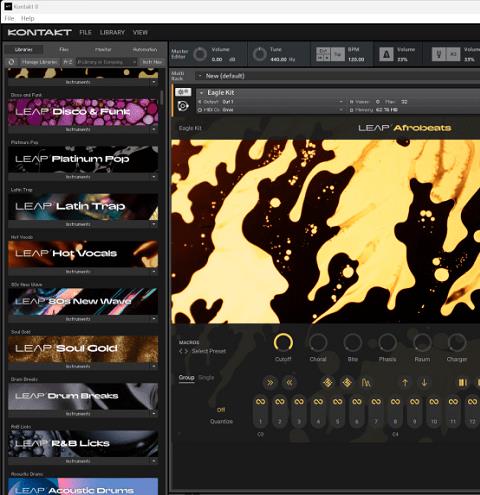The image size is (480, 495).
Task: Toggle loop on pad 3
Action: 299,402
